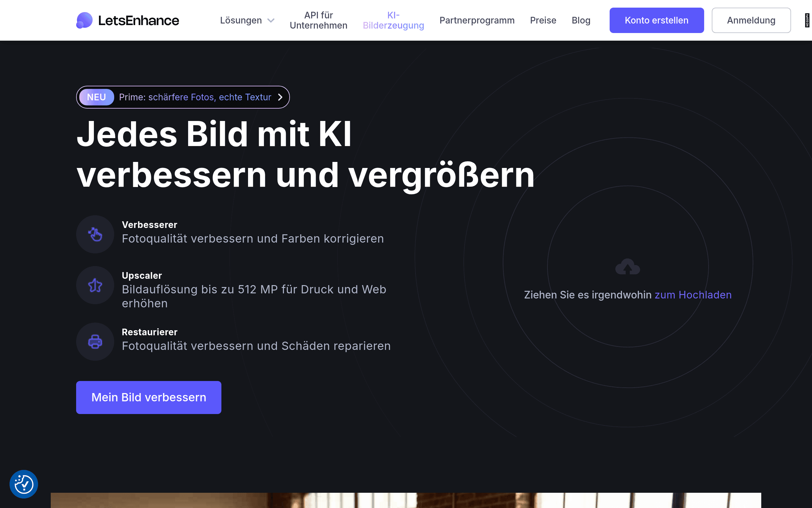
Task: Follow the zum Hochladen link
Action: tap(693, 295)
